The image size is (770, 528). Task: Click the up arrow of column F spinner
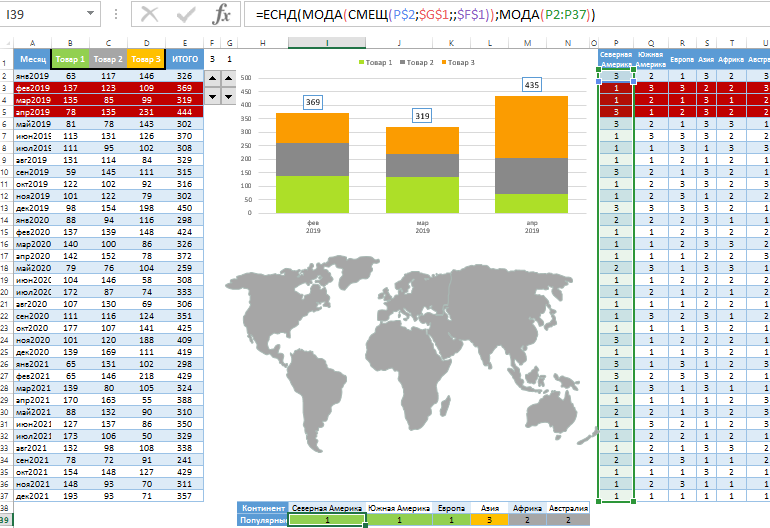pos(212,78)
